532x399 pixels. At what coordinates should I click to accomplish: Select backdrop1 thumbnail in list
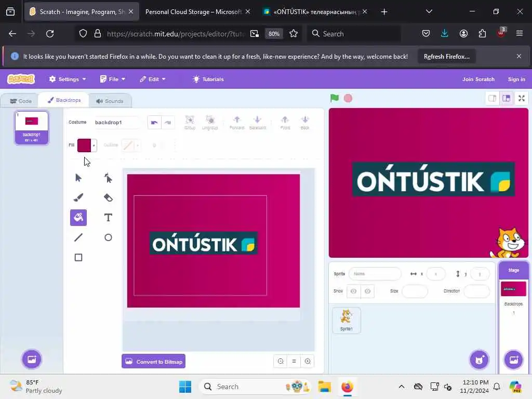point(32,128)
